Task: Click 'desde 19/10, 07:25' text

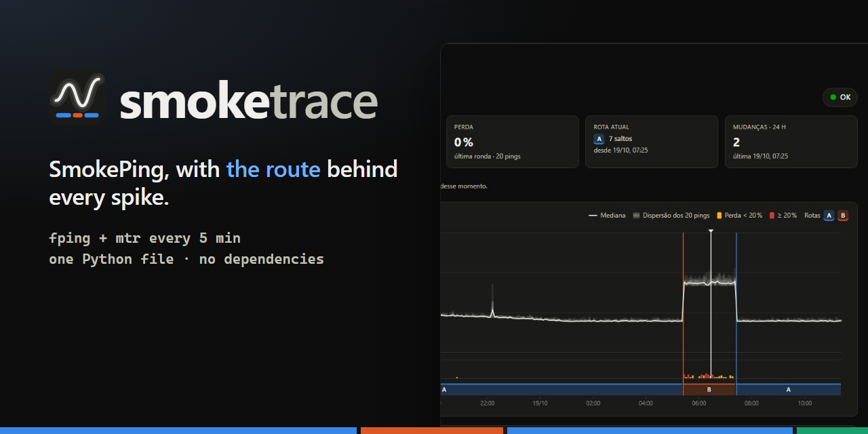Action: (x=620, y=151)
